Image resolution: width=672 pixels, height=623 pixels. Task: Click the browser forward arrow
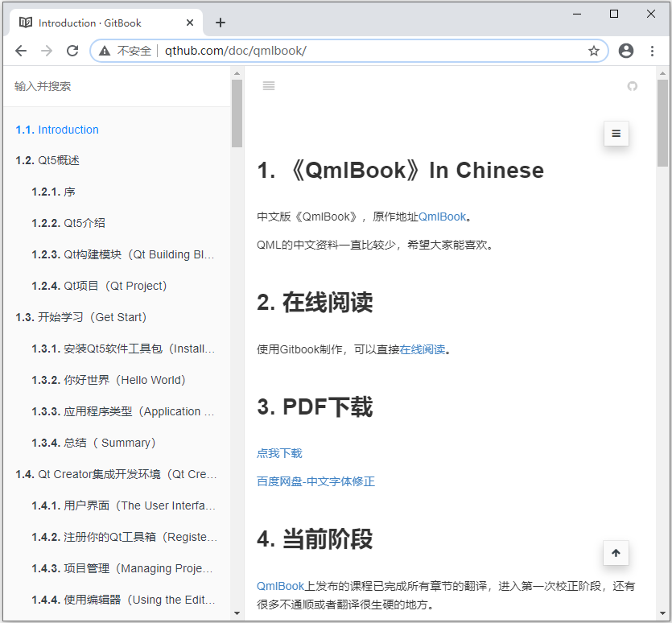[x=47, y=51]
